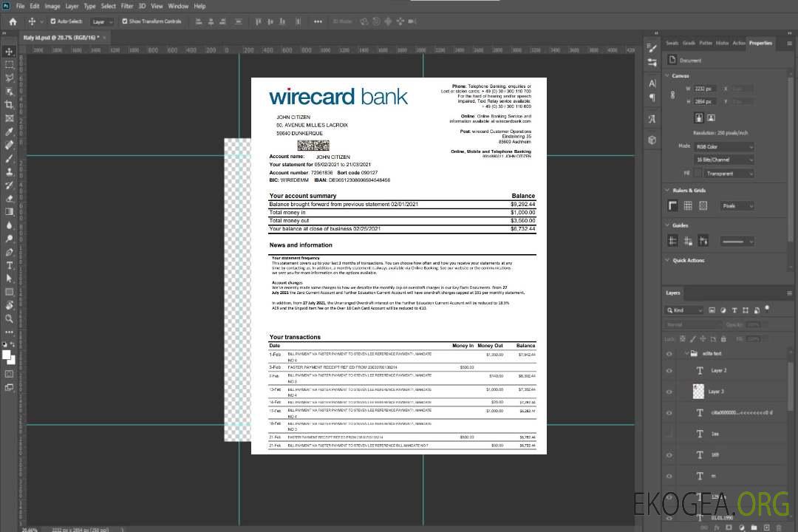The width and height of the screenshot is (798, 532).
Task: Open the Auto-Select Layer dropdown
Action: coord(102,21)
